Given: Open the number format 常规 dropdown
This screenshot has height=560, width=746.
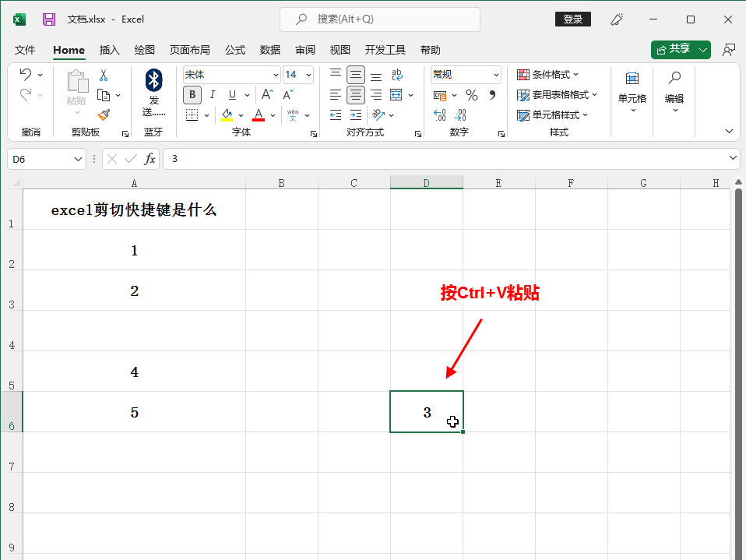Looking at the screenshot, I should (496, 75).
